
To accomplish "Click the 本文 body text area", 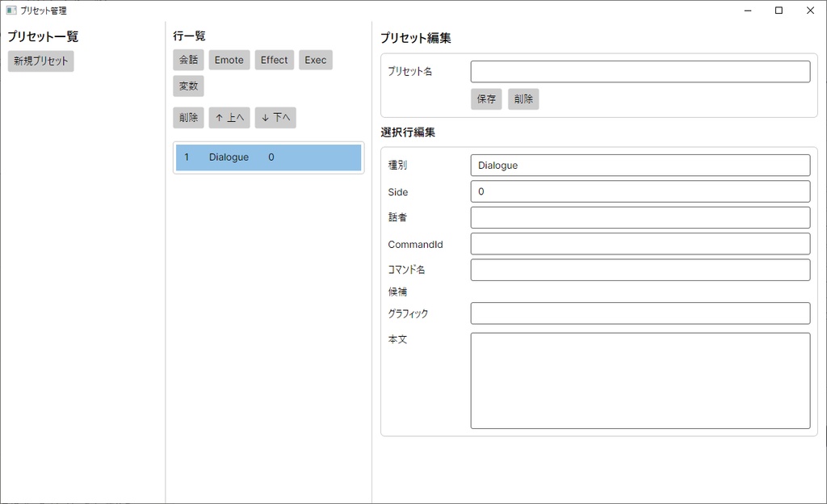I will coord(640,380).
